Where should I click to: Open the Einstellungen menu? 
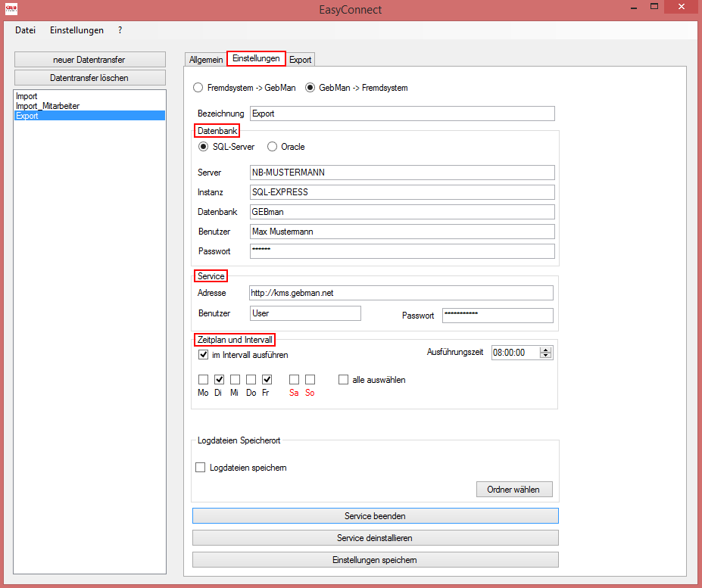point(76,30)
